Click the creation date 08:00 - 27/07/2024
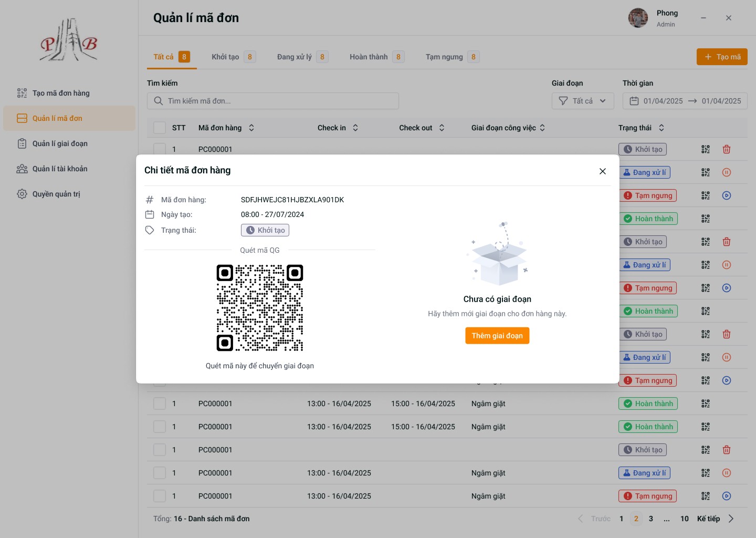756x538 pixels. (x=272, y=214)
